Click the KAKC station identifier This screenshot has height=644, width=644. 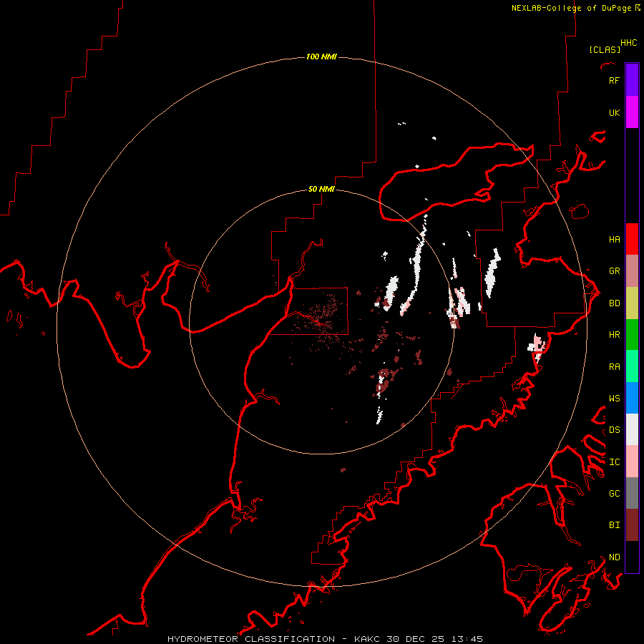point(367,639)
